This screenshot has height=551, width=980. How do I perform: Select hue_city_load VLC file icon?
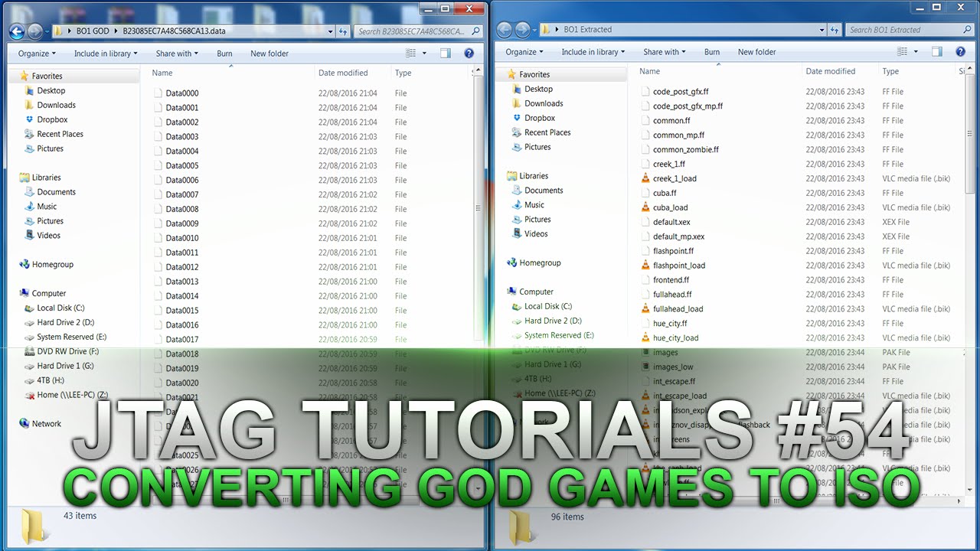coord(645,337)
